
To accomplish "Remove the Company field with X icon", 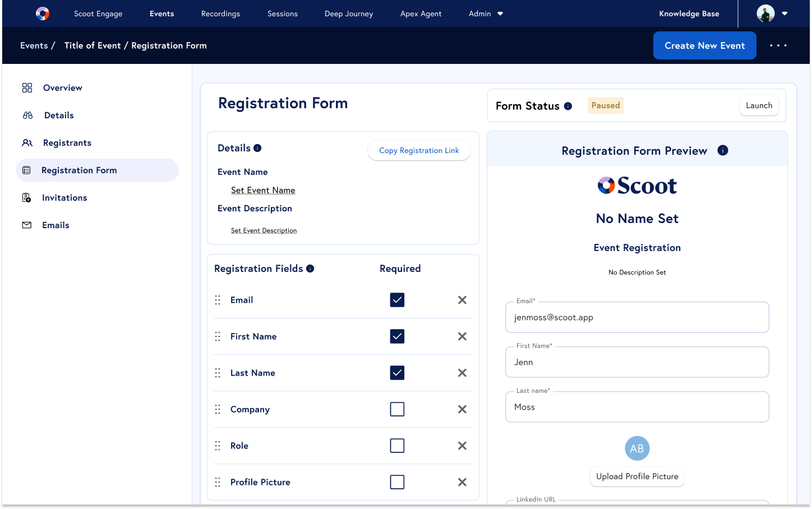I will coord(462,409).
